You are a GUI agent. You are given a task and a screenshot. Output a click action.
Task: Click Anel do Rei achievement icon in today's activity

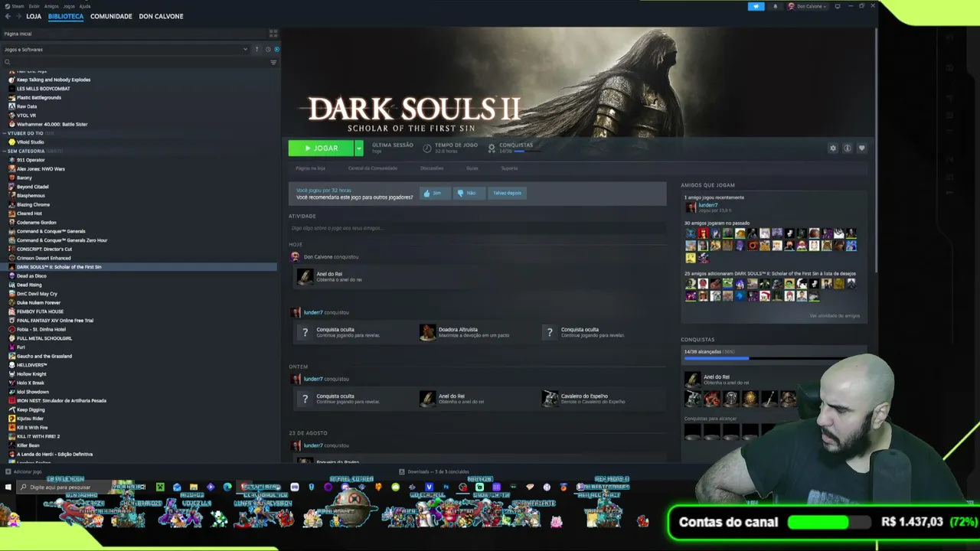coord(305,276)
